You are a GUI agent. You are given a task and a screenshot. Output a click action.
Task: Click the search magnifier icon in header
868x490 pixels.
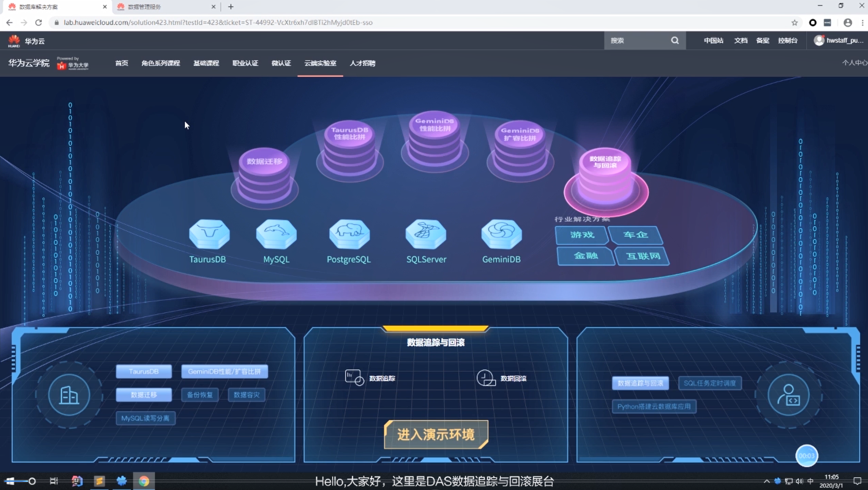point(675,40)
